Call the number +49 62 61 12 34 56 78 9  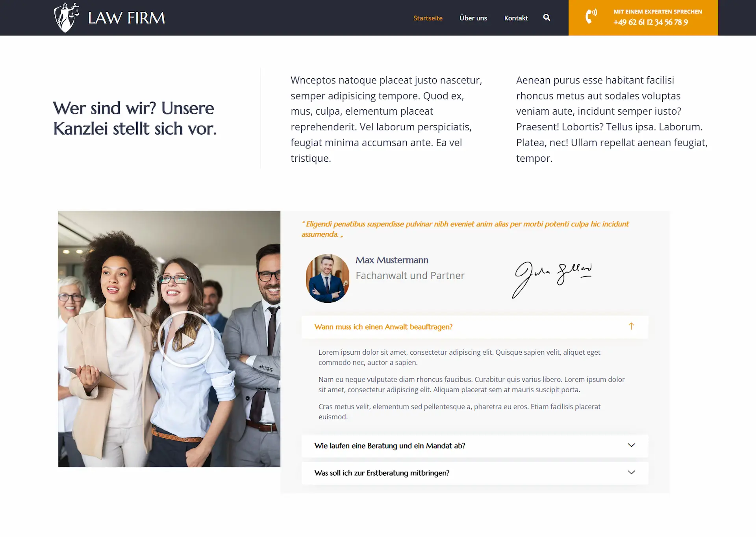[651, 22]
